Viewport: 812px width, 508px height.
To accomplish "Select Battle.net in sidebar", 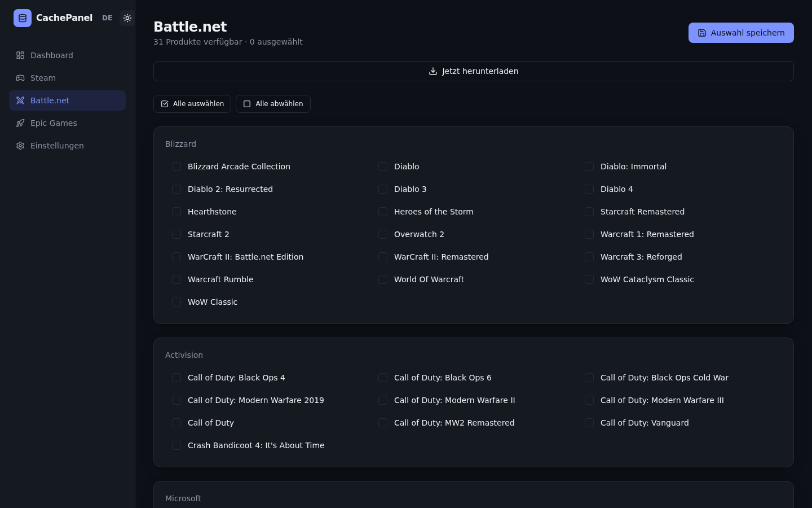I will click(x=67, y=100).
